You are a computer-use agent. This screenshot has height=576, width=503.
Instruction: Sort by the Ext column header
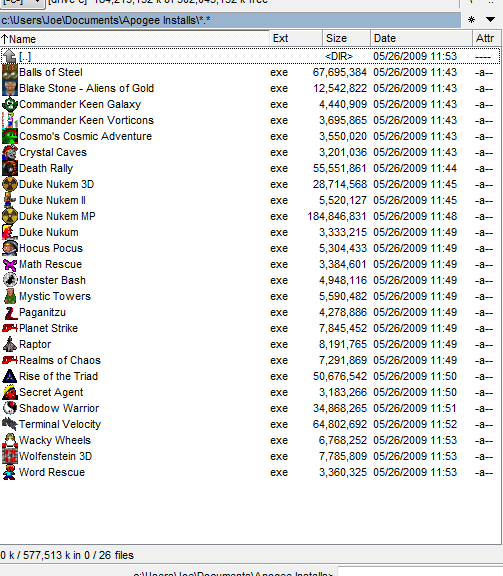click(296, 39)
